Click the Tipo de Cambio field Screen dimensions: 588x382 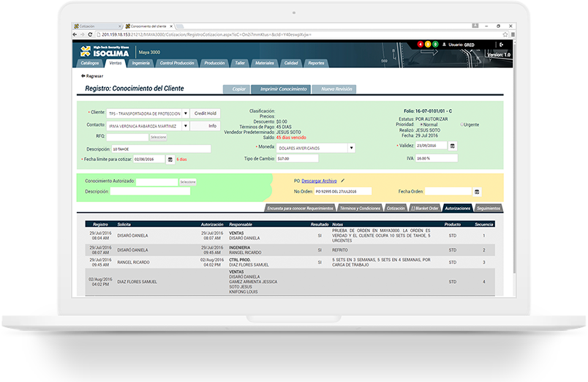(298, 159)
